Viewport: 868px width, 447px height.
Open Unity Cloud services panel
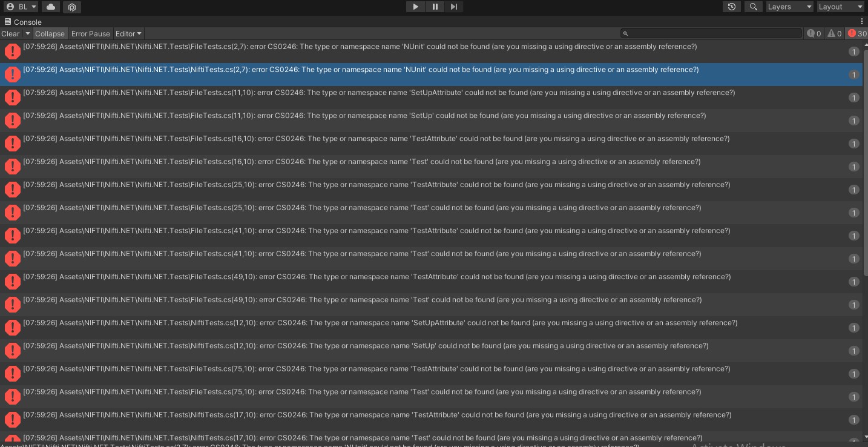pos(51,7)
